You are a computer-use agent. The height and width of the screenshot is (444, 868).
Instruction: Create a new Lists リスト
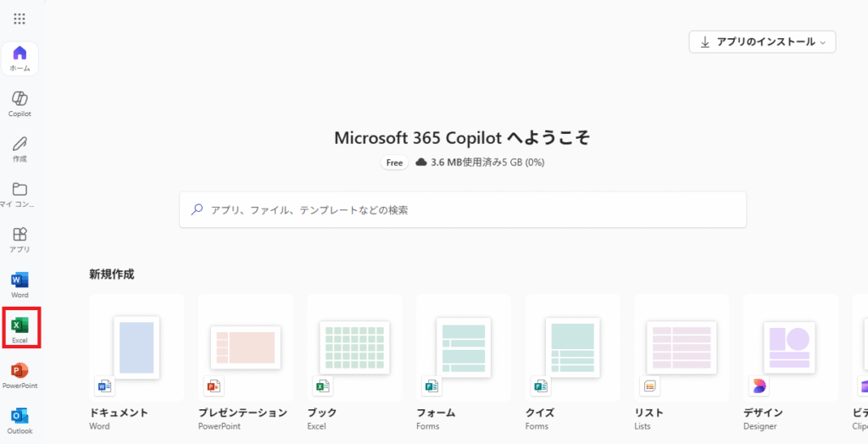pyautogui.click(x=682, y=364)
